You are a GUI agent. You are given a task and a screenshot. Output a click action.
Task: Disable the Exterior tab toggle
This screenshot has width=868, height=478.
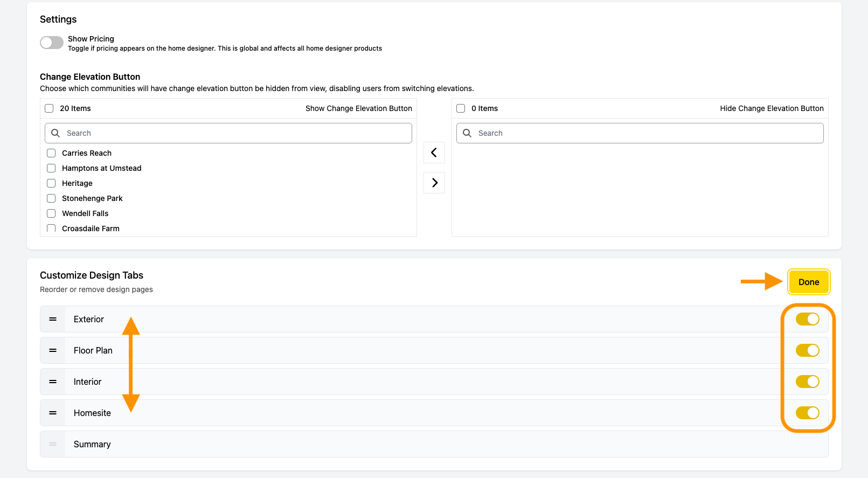click(808, 319)
